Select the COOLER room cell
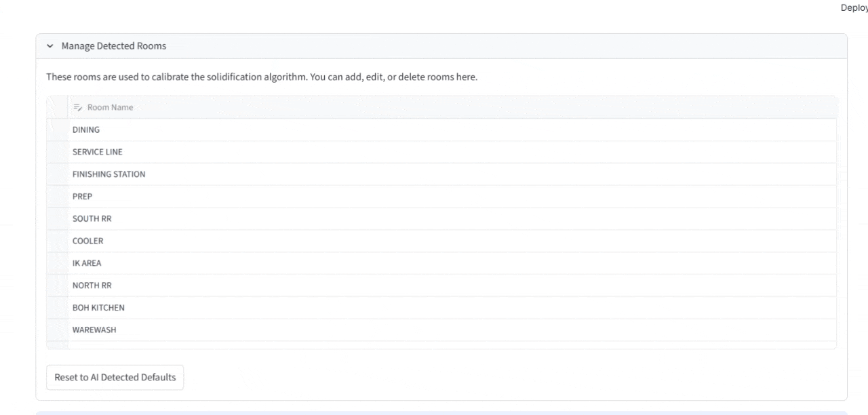 click(87, 241)
